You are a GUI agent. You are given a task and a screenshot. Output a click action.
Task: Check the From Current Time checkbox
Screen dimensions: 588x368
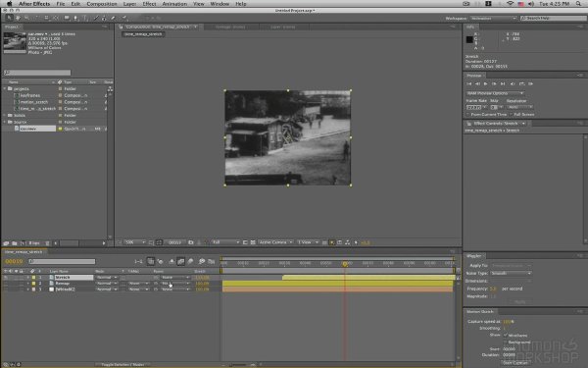click(468, 115)
